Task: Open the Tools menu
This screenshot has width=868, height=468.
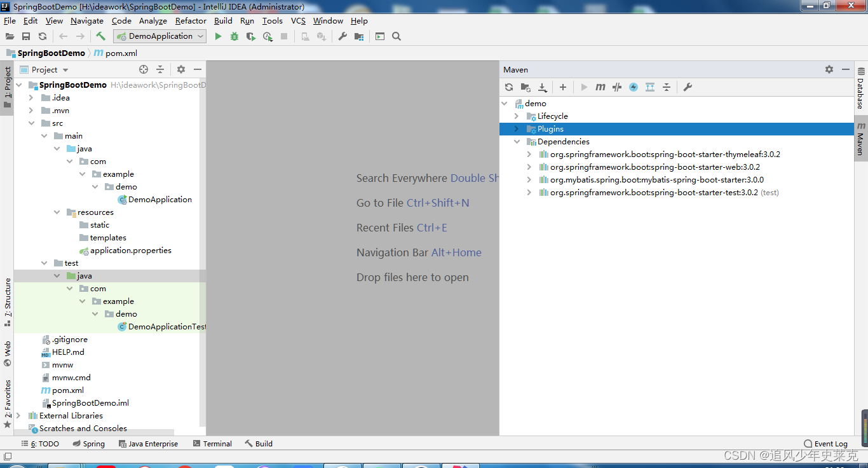Action: (x=273, y=20)
